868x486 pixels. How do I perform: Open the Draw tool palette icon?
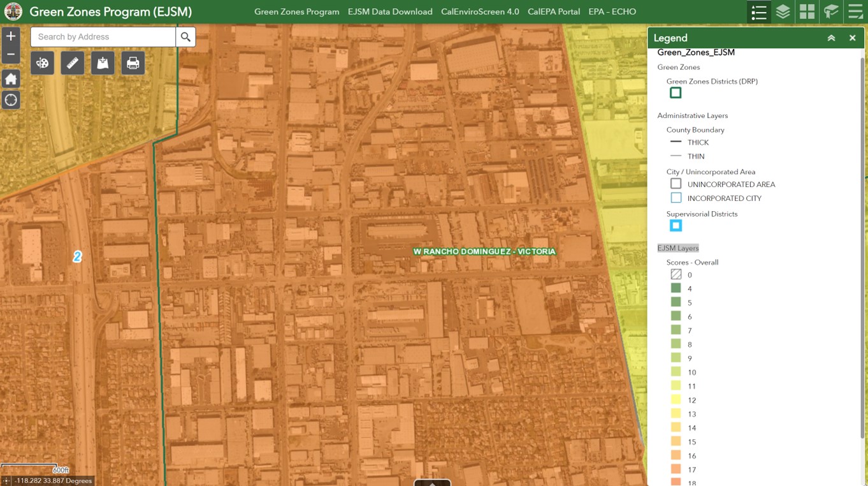[42, 63]
